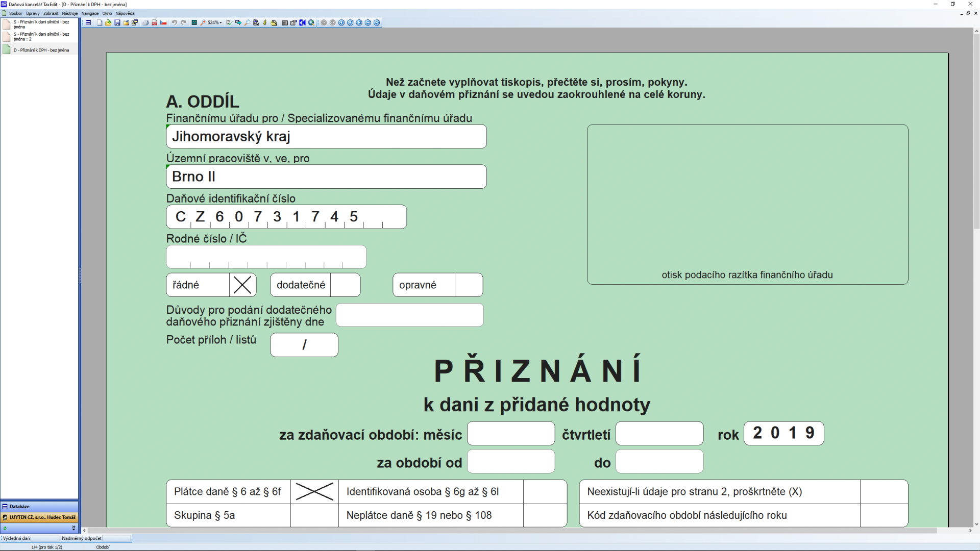The height and width of the screenshot is (551, 980).
Task: Select LUYTEN CZ, s.r.o., Hudec Tomáš entry
Action: coord(39,517)
